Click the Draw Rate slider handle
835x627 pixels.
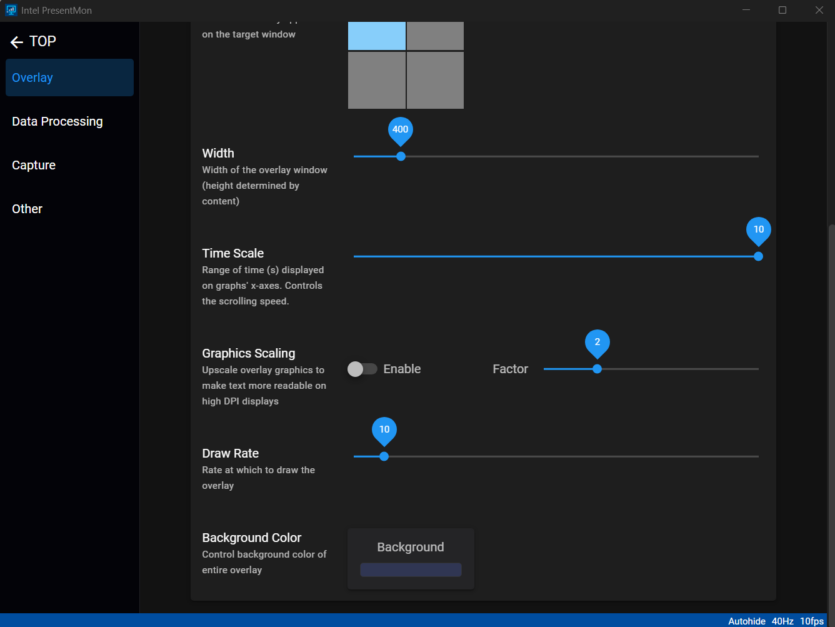pos(384,457)
